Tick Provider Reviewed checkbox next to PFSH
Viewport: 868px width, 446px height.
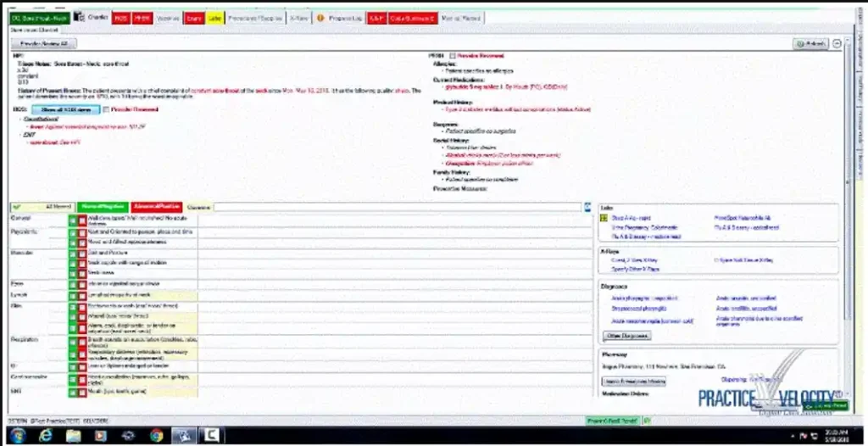pos(453,56)
